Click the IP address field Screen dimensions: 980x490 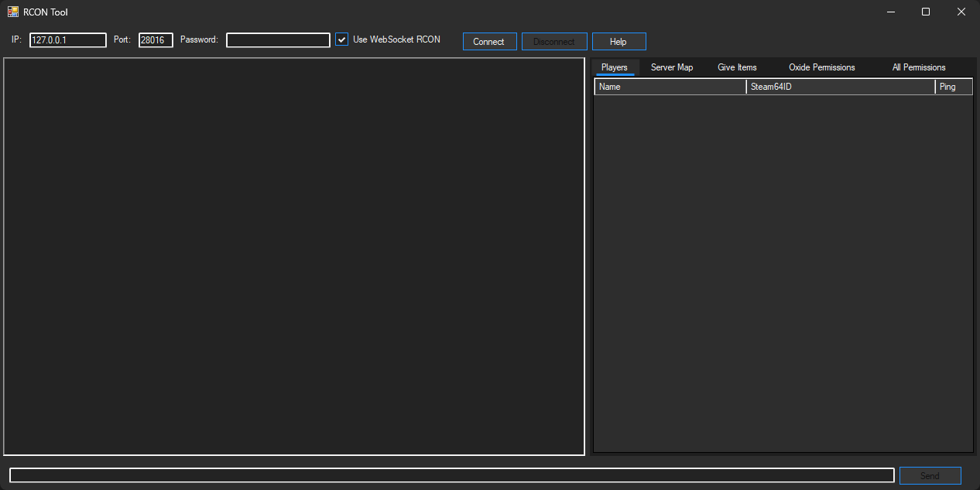pos(67,39)
